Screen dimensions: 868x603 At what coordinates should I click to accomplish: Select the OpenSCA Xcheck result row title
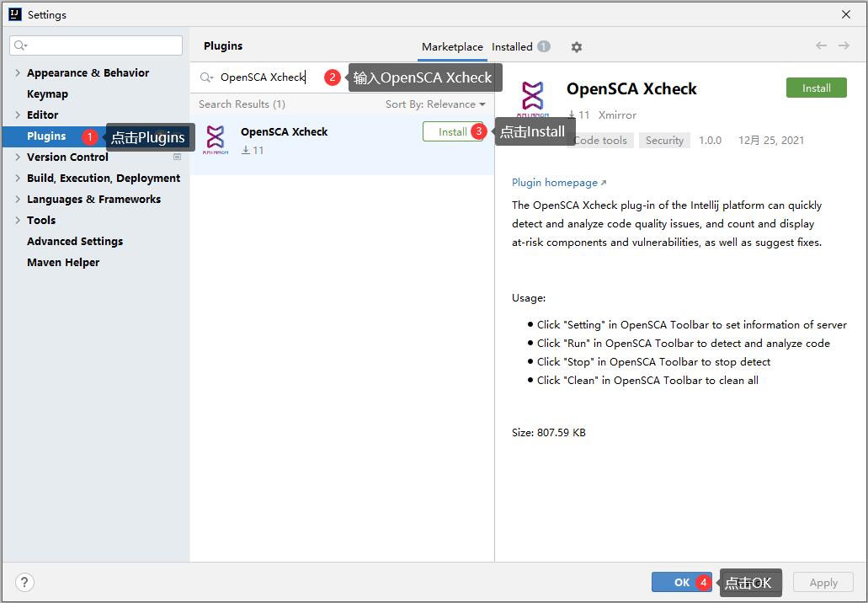click(x=284, y=131)
